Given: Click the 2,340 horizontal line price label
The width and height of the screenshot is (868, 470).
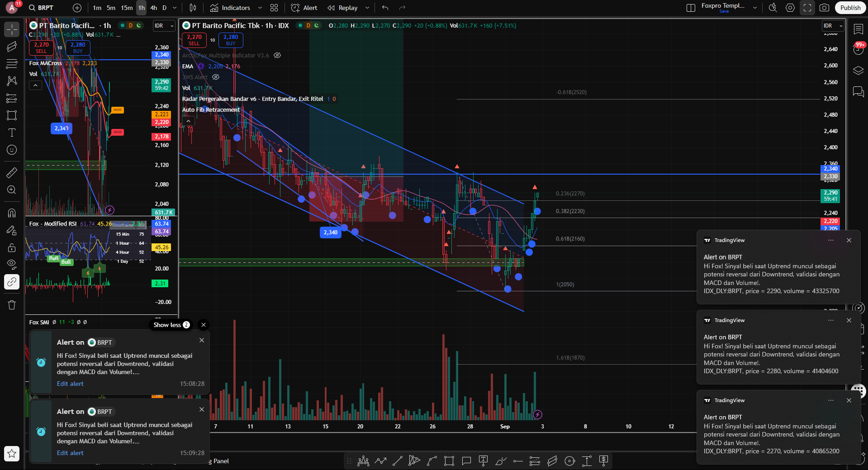Looking at the screenshot, I should (830, 169).
